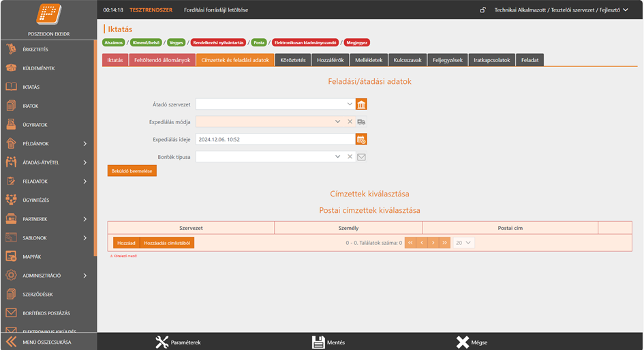Click the Iktatás book icon in sidebar
This screenshot has width=644, height=350.
click(x=11, y=87)
